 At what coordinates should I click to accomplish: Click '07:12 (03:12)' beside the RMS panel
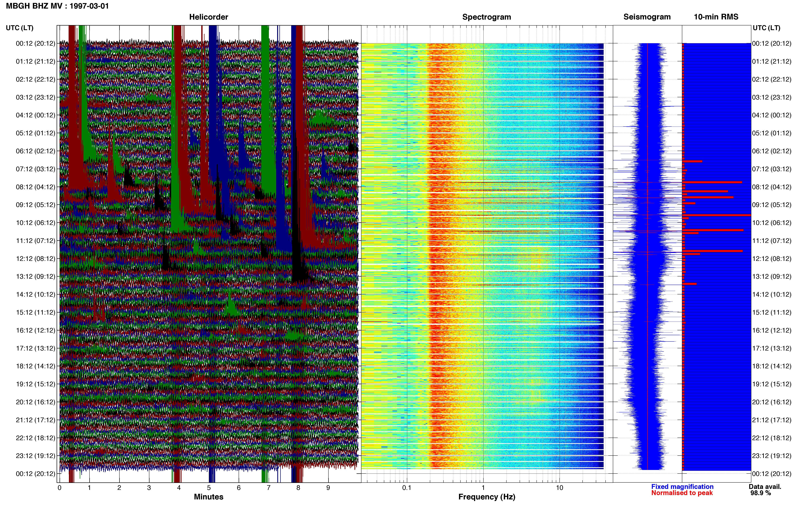[772, 169]
